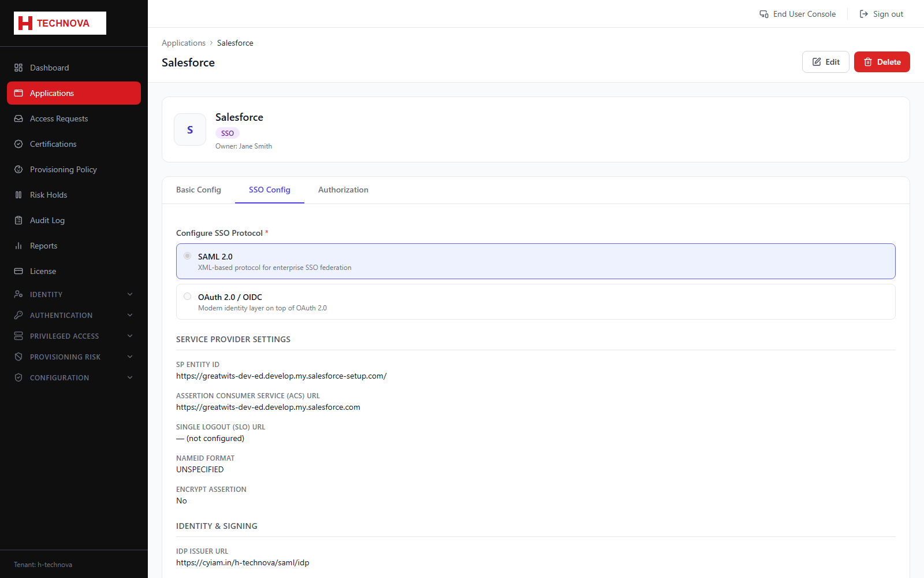The image size is (924, 578).
Task: Click the trash icon in Delete button
Action: pyautogui.click(x=868, y=62)
